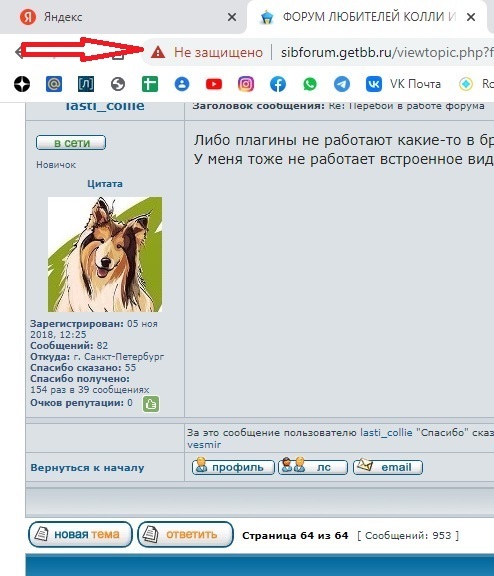This screenshot has width=494, height=576.
Task: Open lasti_collie link in the thanks line
Action: click(386, 433)
